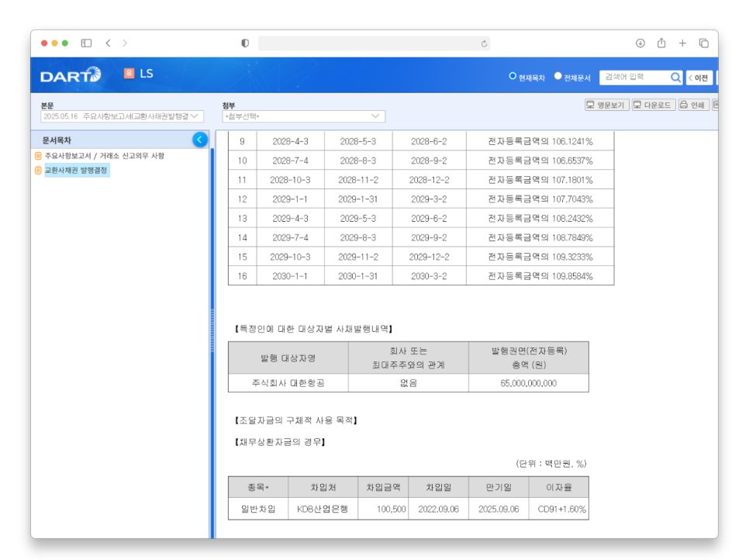Viewport: 749px width, 560px height.
Task: Click the 이전 previous button
Action: click(699, 78)
